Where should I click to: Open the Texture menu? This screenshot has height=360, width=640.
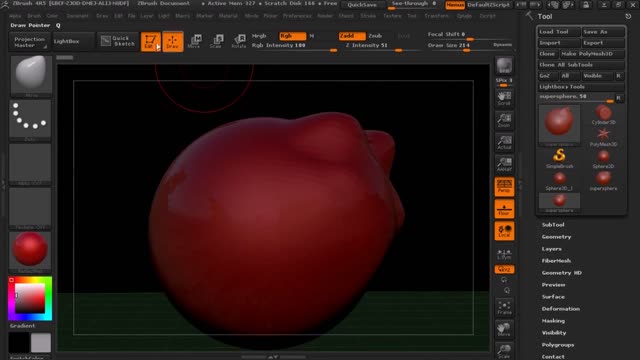coord(392,16)
